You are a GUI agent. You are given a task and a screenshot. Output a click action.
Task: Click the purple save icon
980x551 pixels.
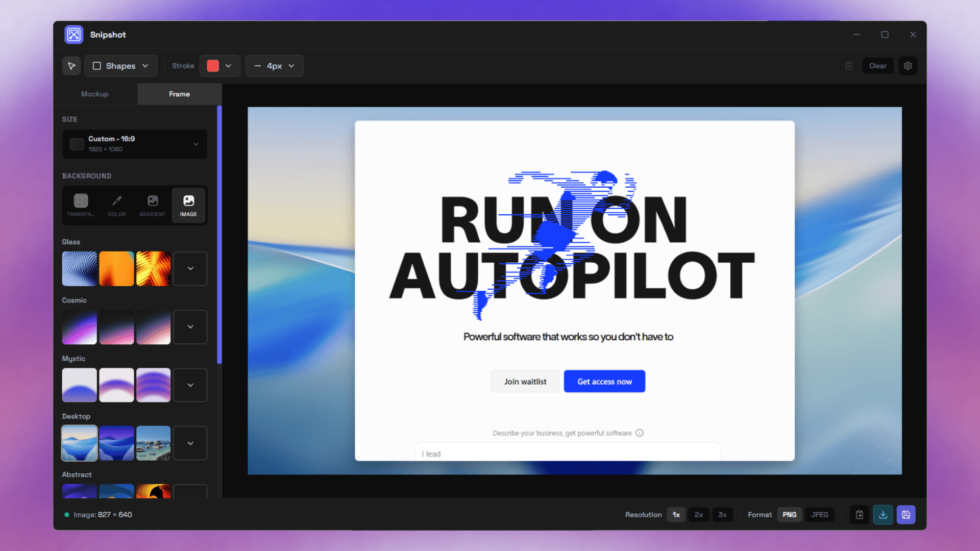tap(906, 515)
